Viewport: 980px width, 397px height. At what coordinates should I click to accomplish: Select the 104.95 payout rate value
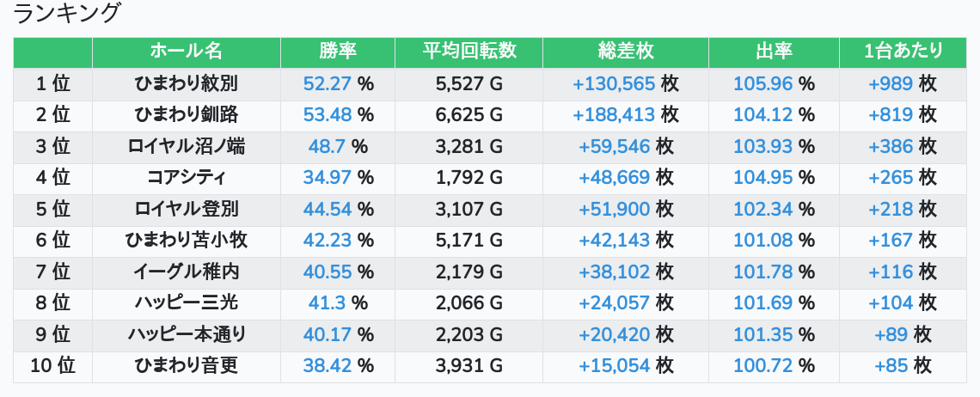tap(763, 178)
